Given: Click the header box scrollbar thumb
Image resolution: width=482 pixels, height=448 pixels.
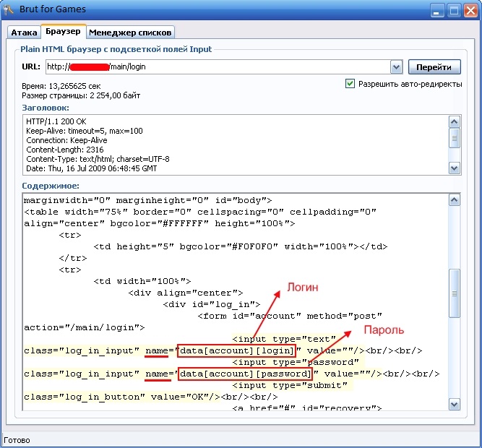Looking at the screenshot, I should [455, 138].
